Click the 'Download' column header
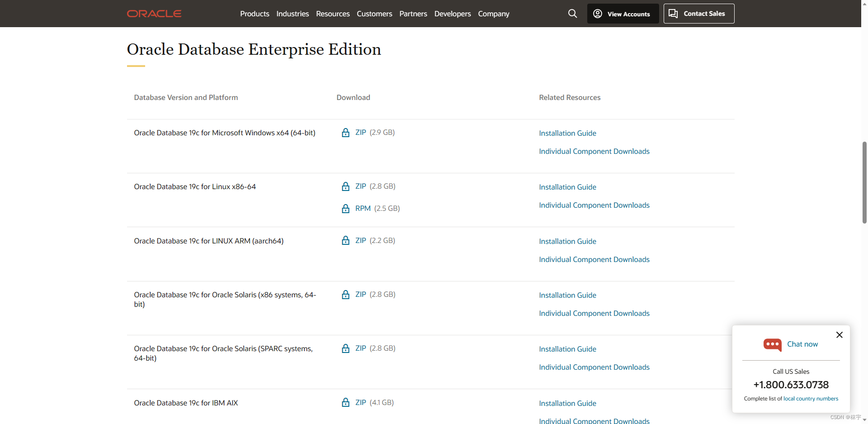This screenshot has width=868, height=424. coord(353,97)
